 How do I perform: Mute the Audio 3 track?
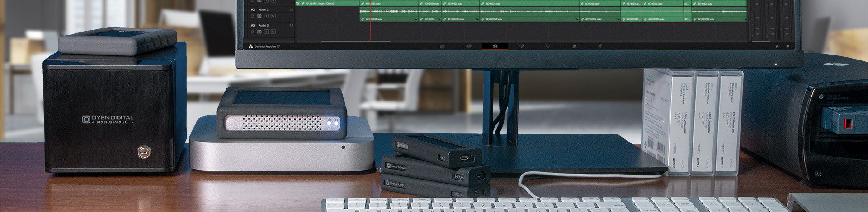coord(273,32)
